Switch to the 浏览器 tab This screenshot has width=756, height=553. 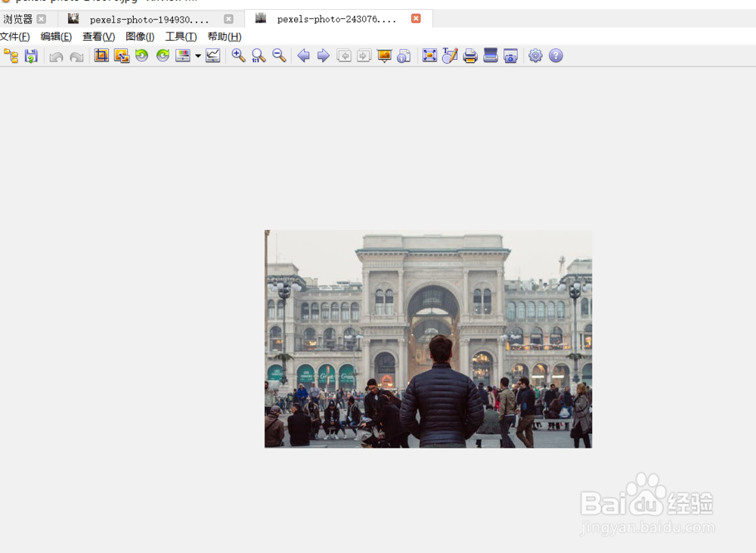18,20
